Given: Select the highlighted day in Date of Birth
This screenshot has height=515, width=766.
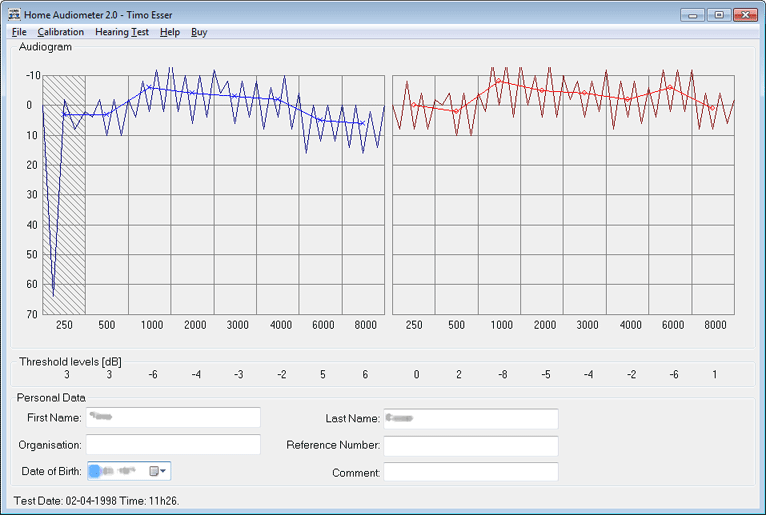Looking at the screenshot, I should click(95, 471).
